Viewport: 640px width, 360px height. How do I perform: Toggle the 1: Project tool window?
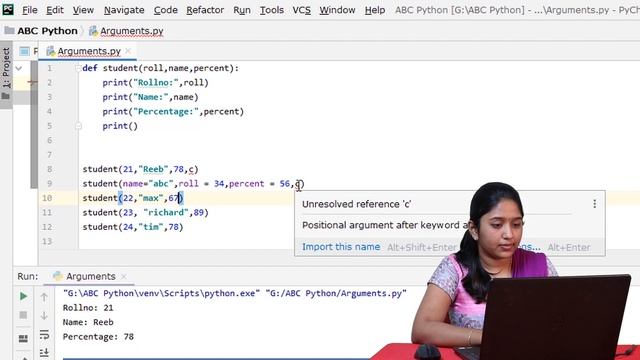[6, 67]
